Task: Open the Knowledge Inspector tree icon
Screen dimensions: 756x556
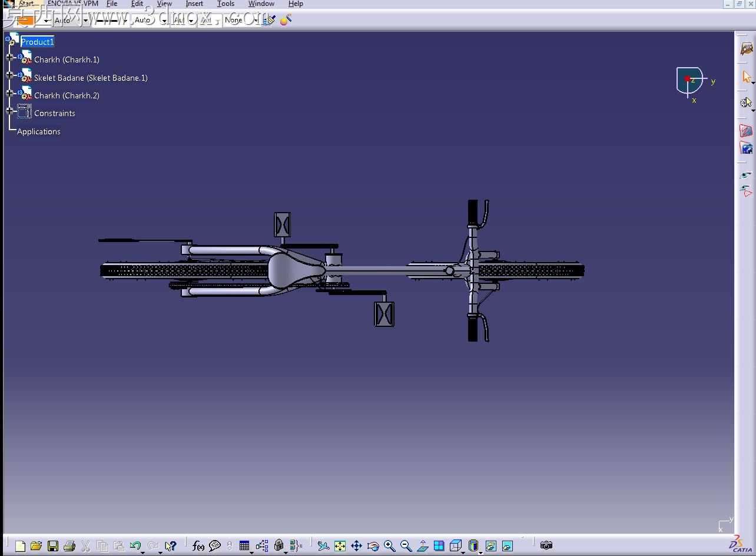Action: (262, 546)
